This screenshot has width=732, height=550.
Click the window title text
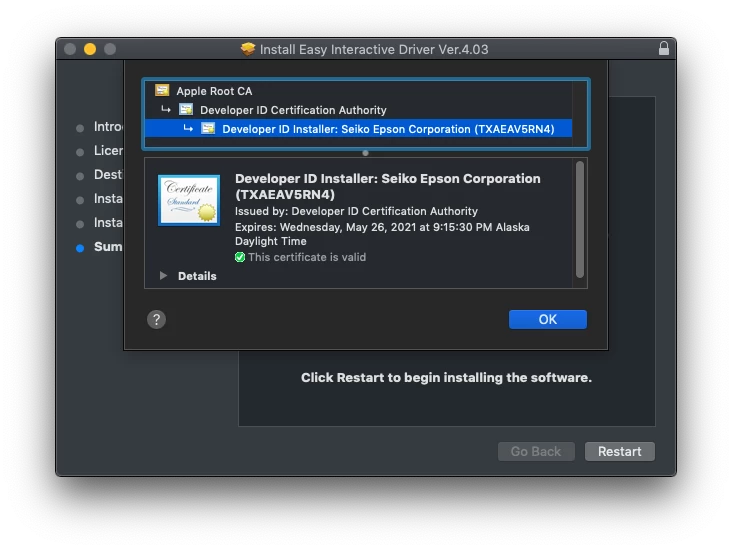[374, 49]
